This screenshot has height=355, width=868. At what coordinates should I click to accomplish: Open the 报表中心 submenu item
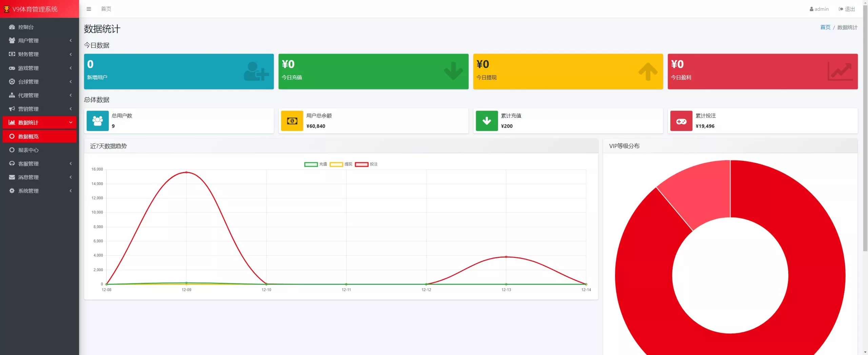click(x=28, y=150)
